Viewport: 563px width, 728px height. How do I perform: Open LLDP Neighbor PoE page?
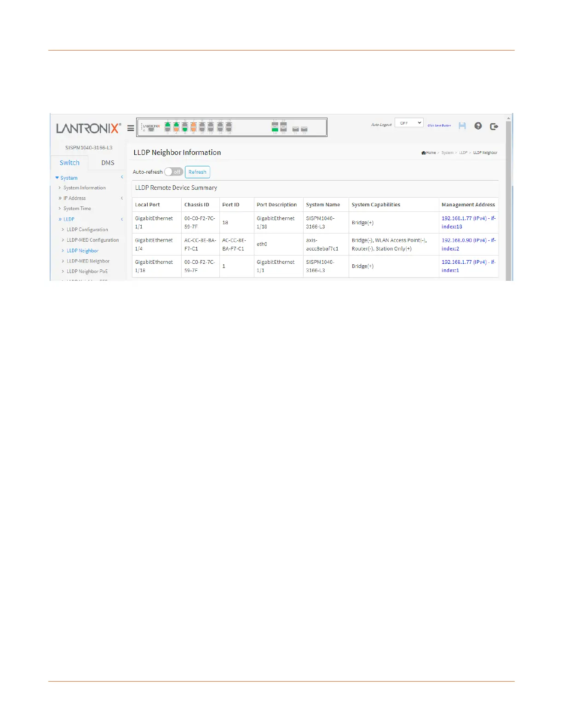click(87, 272)
